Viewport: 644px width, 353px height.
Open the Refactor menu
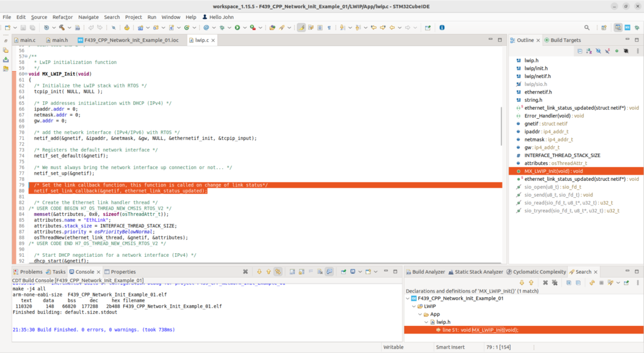[62, 17]
